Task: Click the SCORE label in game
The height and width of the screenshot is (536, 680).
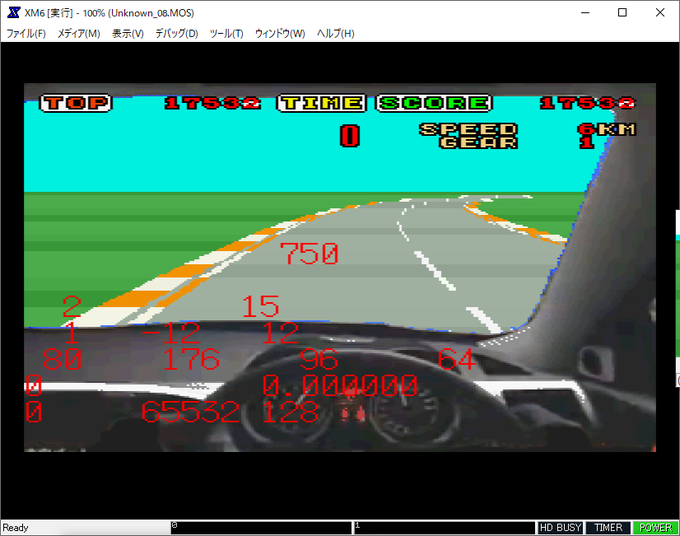Action: (x=434, y=103)
